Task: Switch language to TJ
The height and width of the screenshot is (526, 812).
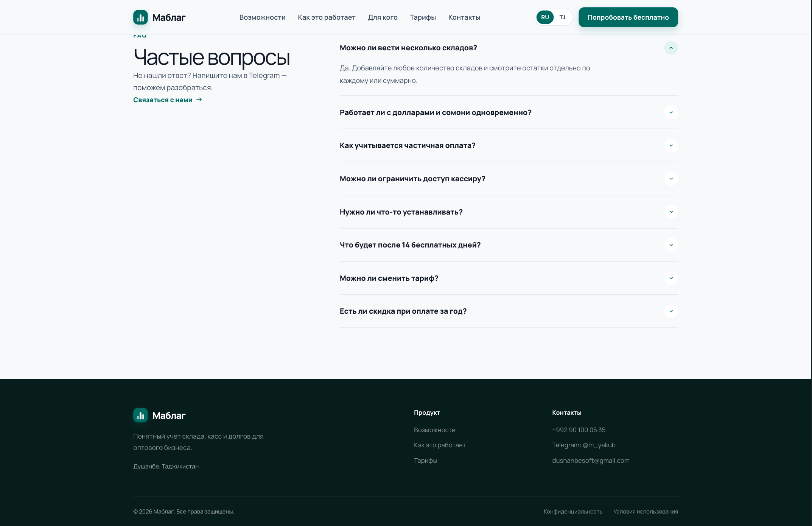Action: (562, 17)
